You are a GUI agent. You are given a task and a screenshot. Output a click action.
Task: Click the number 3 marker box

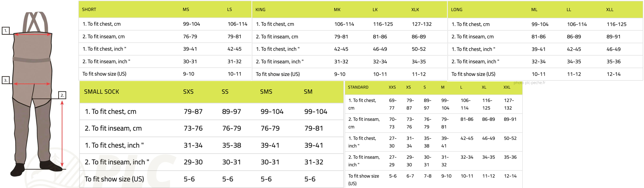coord(5,80)
